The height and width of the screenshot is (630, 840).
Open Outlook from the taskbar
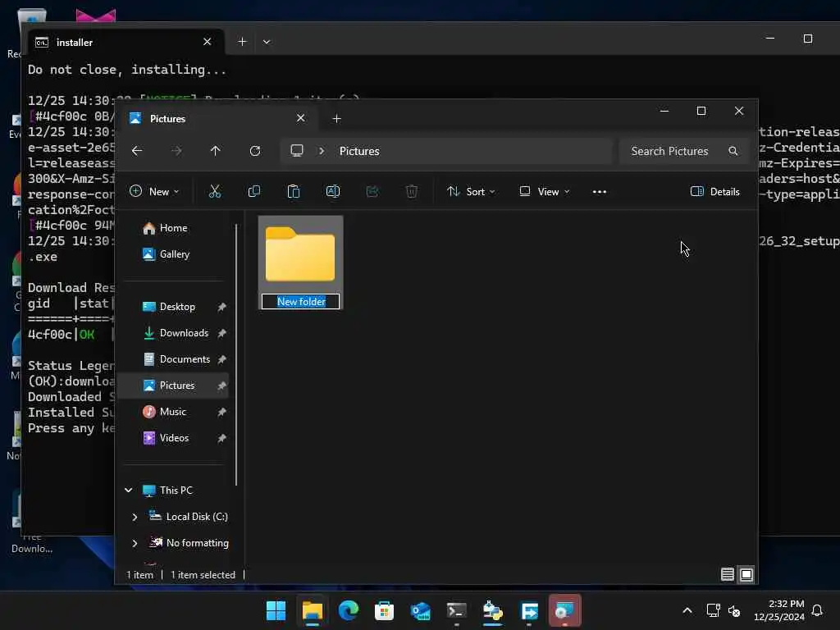coord(421,610)
